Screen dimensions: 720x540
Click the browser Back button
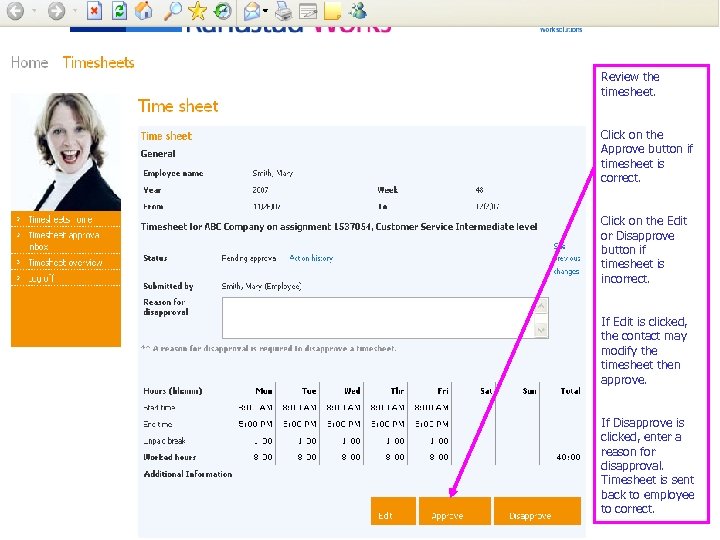pyautogui.click(x=16, y=11)
